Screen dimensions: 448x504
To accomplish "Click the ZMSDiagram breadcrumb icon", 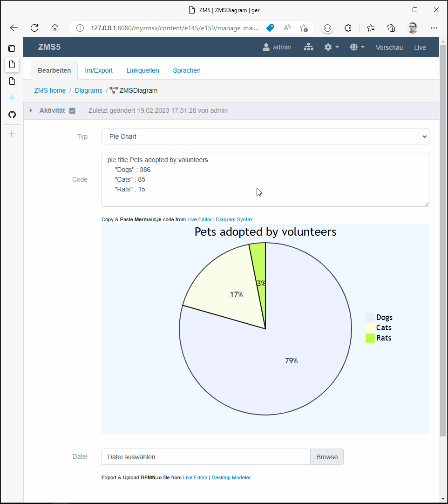I will pos(113,90).
